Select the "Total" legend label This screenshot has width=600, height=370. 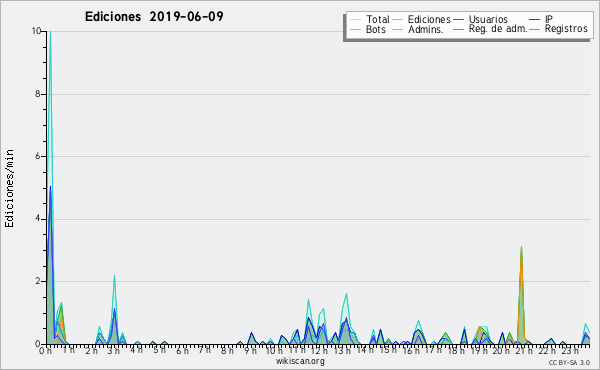click(378, 20)
